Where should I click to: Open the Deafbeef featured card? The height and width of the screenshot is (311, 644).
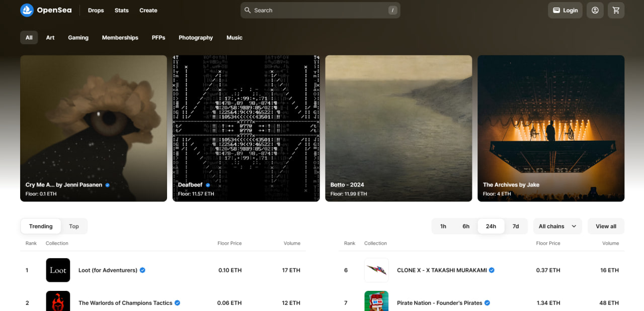(246, 128)
